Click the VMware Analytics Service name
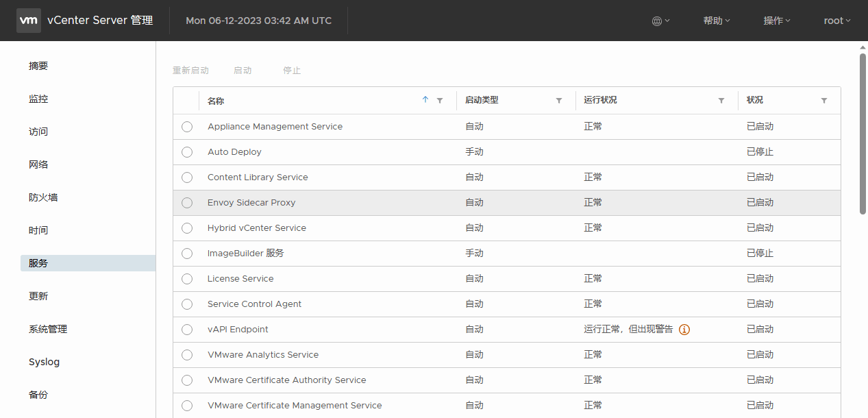This screenshot has width=868, height=418. pos(263,355)
